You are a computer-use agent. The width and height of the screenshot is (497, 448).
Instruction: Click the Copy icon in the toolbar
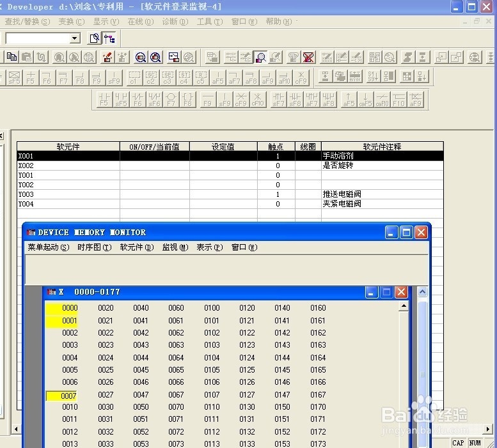pos(12,57)
